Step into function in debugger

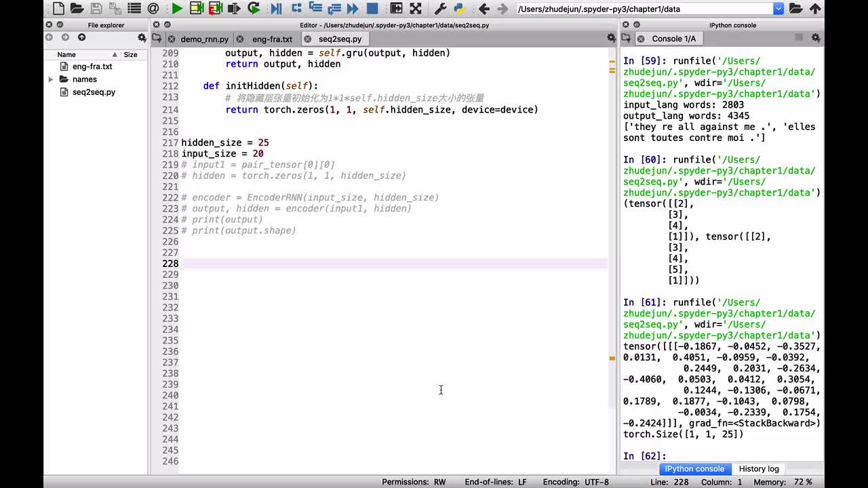click(315, 9)
